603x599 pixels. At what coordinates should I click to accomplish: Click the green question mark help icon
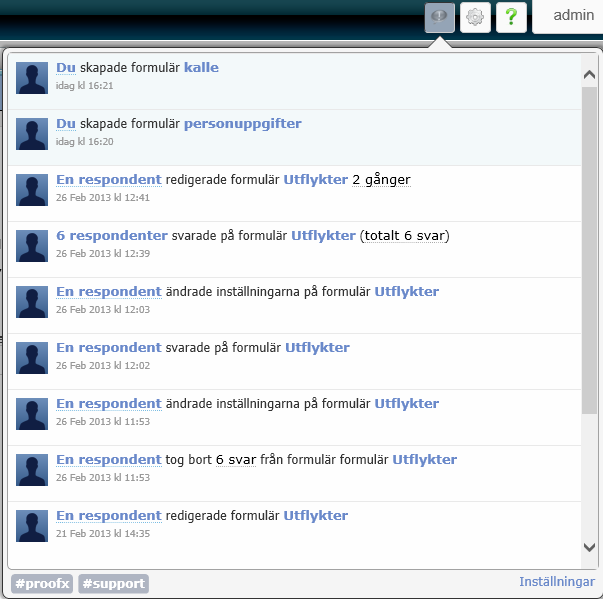[511, 18]
